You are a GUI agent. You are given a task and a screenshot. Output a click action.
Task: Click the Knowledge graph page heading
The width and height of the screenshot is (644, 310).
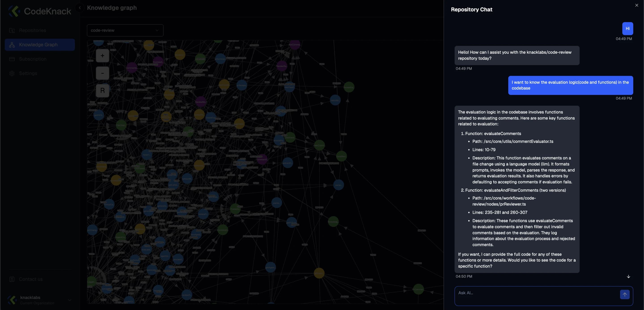pos(112,8)
